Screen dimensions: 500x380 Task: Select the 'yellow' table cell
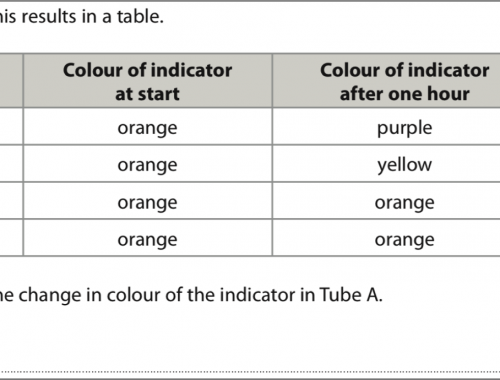pos(386,163)
